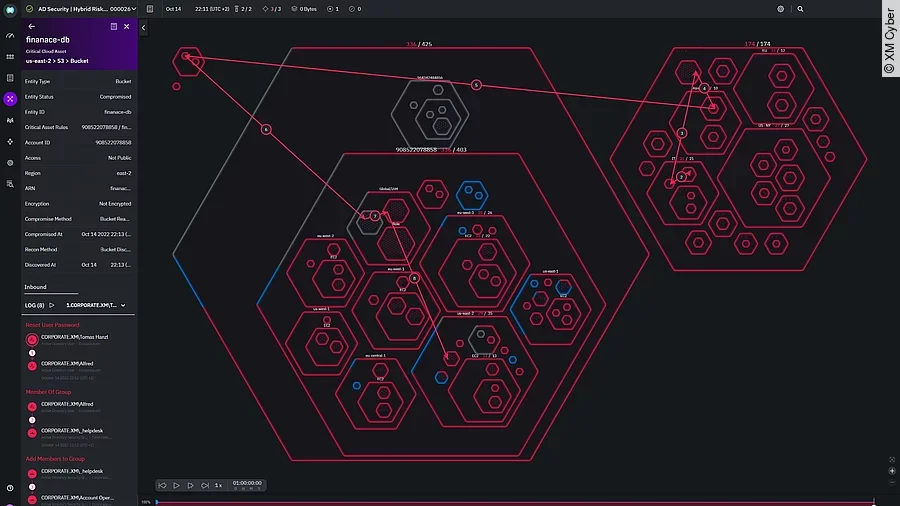Select the active purple attack graph sidebar icon
The height and width of the screenshot is (506, 900).
(10, 99)
